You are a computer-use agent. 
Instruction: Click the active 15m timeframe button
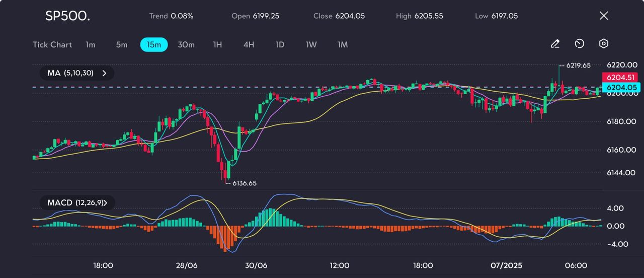(x=154, y=45)
